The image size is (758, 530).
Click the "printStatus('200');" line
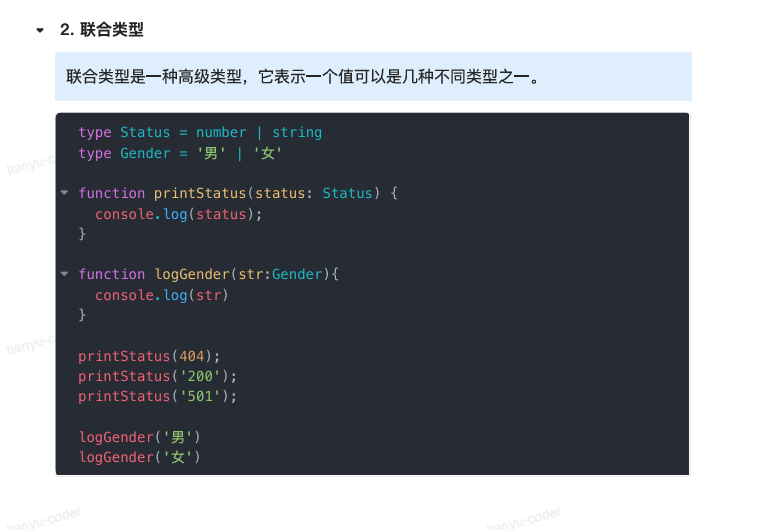158,376
